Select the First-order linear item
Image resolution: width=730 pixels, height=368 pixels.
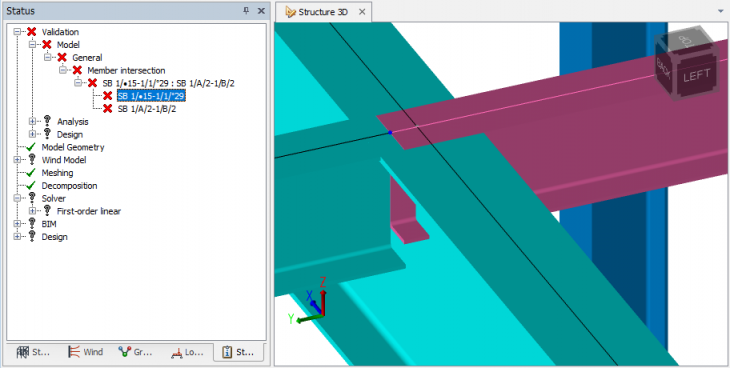(88, 211)
